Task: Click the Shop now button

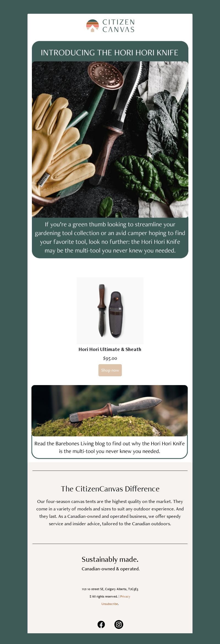Action: (x=110, y=370)
